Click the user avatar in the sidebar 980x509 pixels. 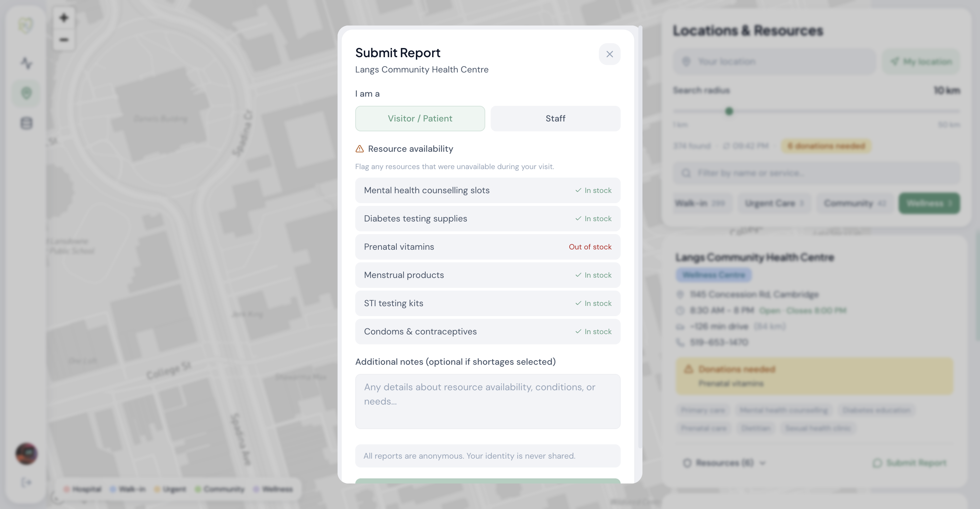coord(26,454)
